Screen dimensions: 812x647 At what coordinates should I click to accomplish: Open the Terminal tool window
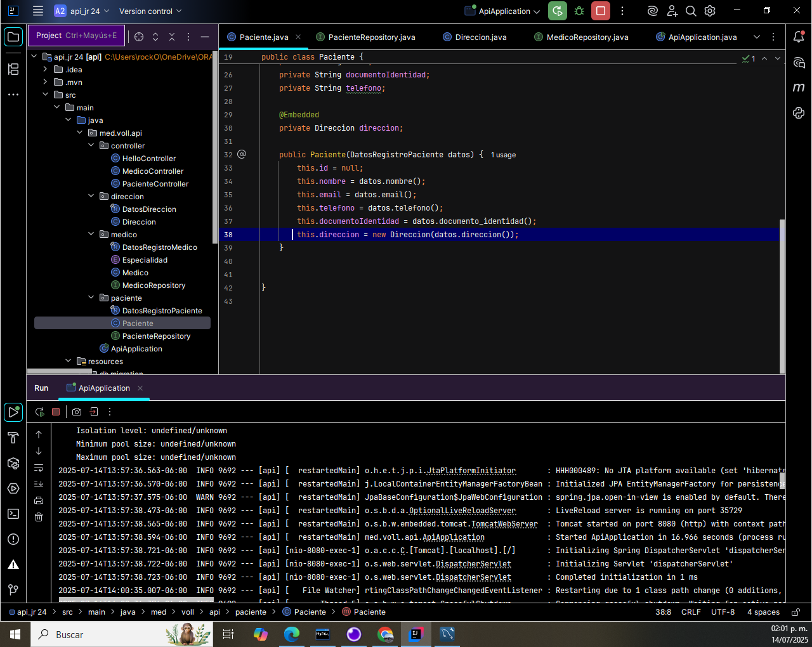coord(13,514)
